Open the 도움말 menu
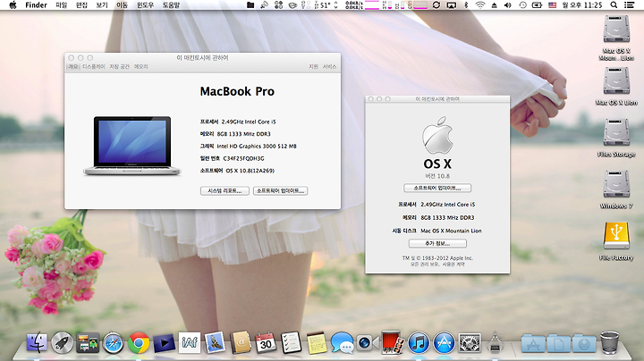The height and width of the screenshot is (361, 644). coord(171,5)
